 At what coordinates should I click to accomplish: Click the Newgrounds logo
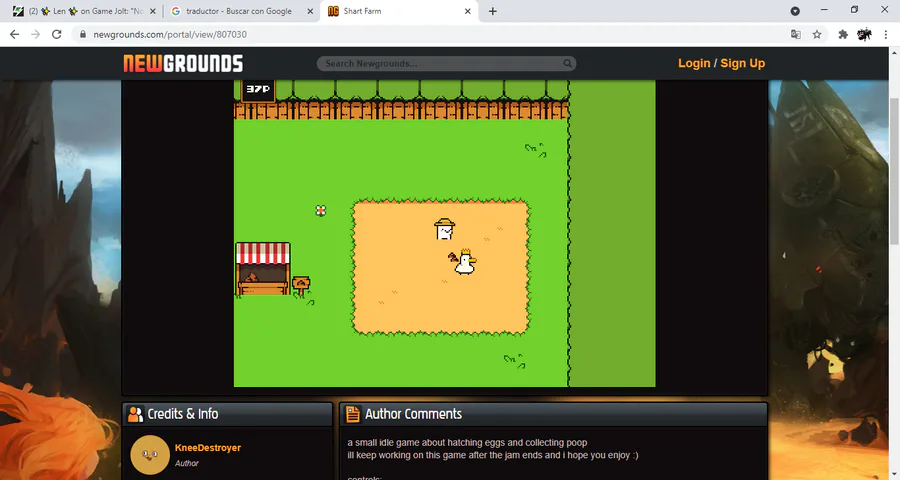[x=183, y=63]
